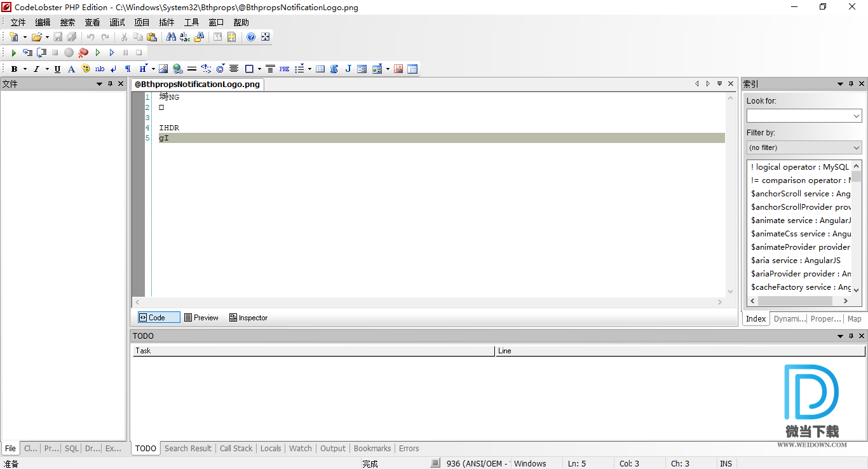
Task: Open the Call Stack tab
Action: tap(236, 449)
